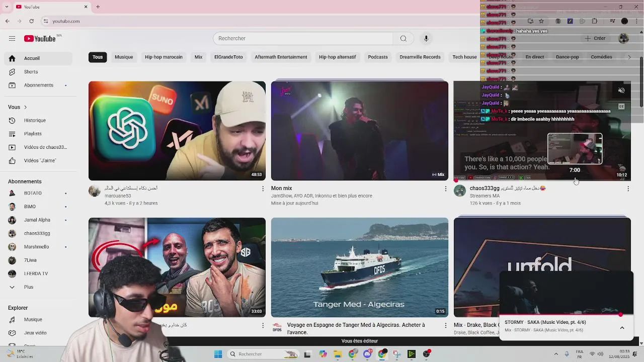Open Windows Task View

click(307, 354)
